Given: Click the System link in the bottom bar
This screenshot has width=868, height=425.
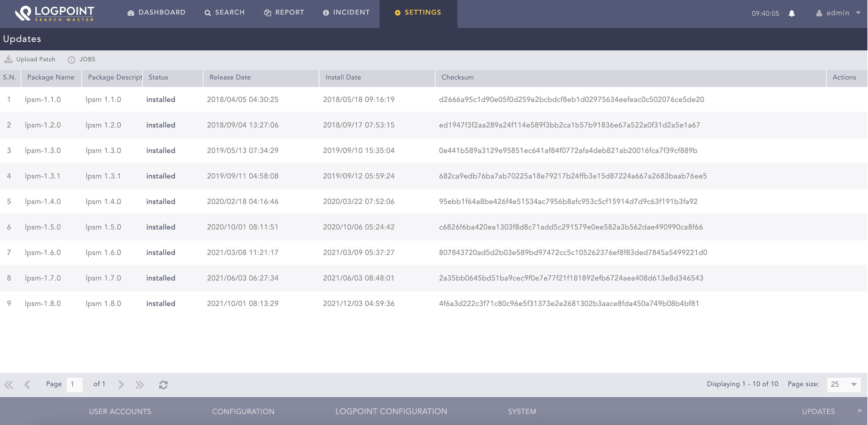Looking at the screenshot, I should 522,412.
